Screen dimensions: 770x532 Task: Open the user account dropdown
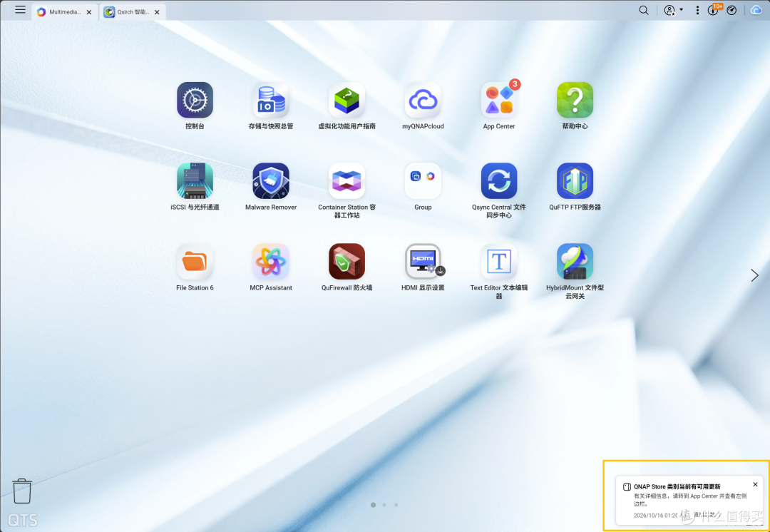pyautogui.click(x=673, y=10)
